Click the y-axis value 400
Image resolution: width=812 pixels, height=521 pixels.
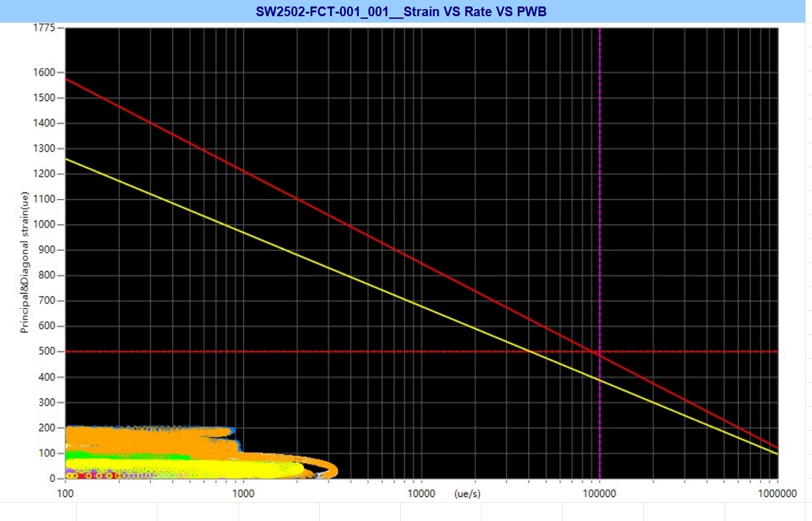pyautogui.click(x=47, y=377)
